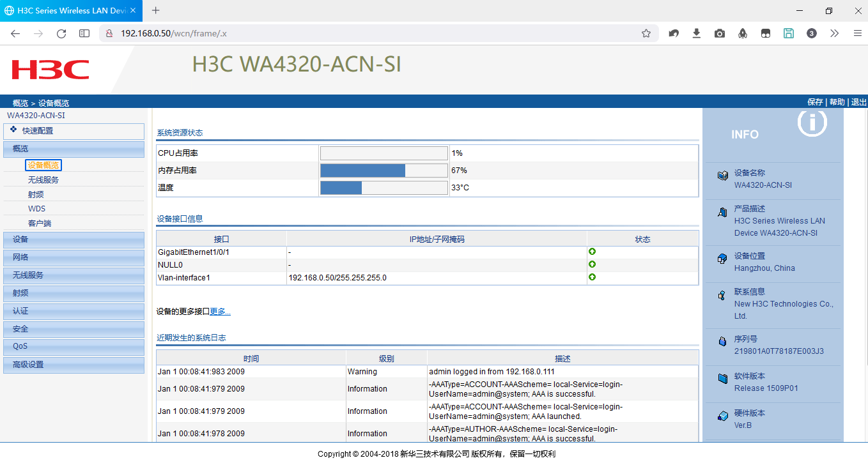Image resolution: width=868 pixels, height=465 pixels.
Task: Click the 产品描述 icon in INFO panel
Action: click(x=722, y=212)
